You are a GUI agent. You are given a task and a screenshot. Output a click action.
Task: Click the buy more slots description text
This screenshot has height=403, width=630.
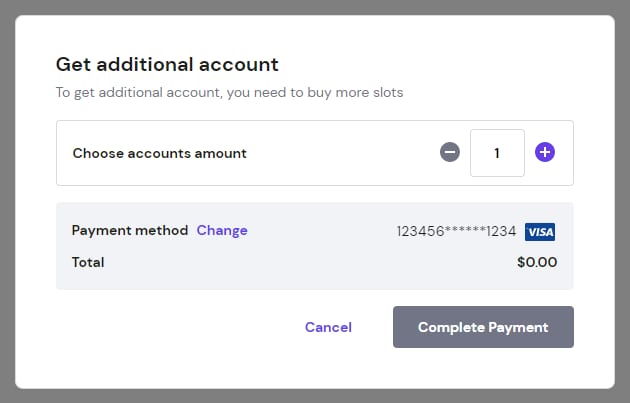pos(229,93)
